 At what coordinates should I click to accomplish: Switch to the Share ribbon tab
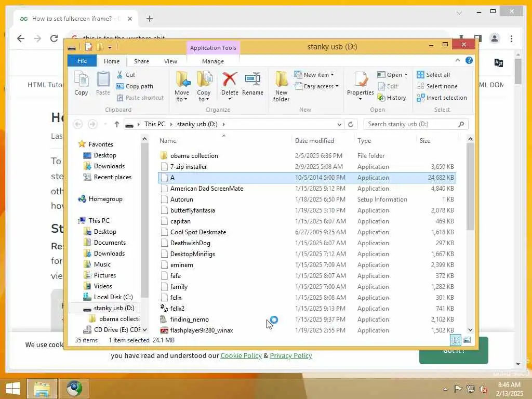click(x=141, y=61)
